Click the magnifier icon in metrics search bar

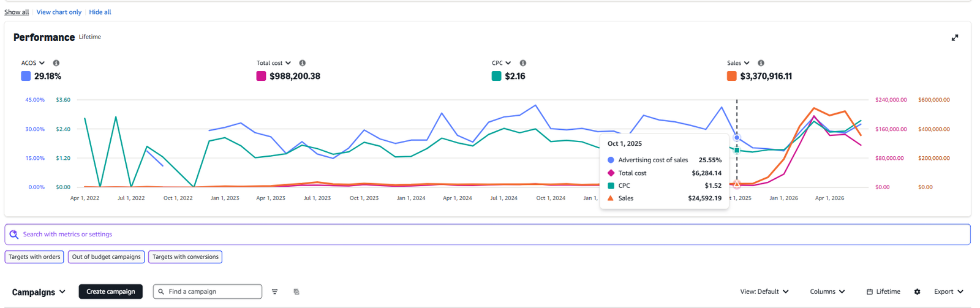(14, 235)
